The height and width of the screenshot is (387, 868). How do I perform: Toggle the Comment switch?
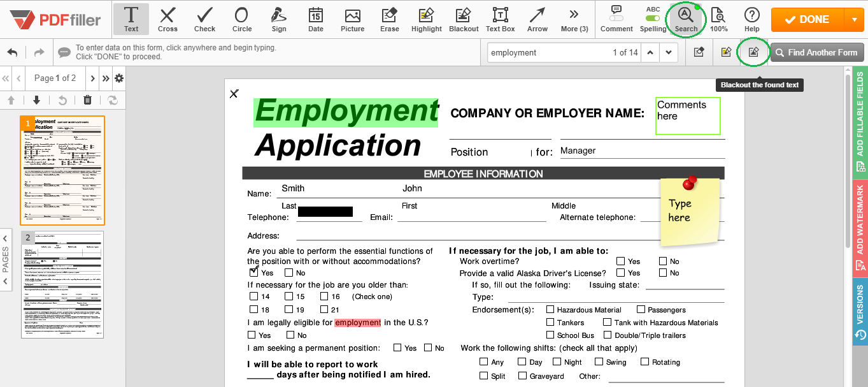616,18
